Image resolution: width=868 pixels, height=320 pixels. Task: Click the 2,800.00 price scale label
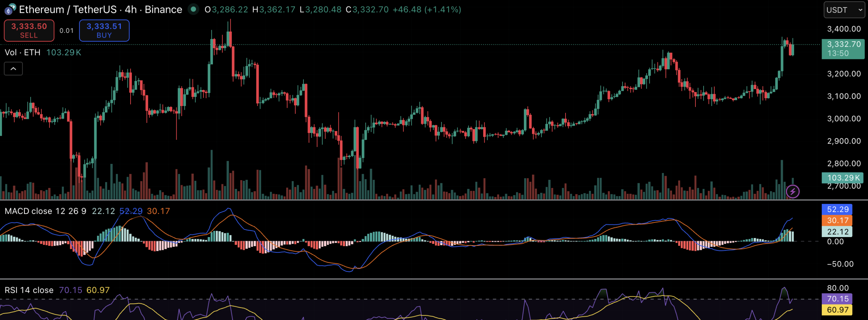coord(844,164)
